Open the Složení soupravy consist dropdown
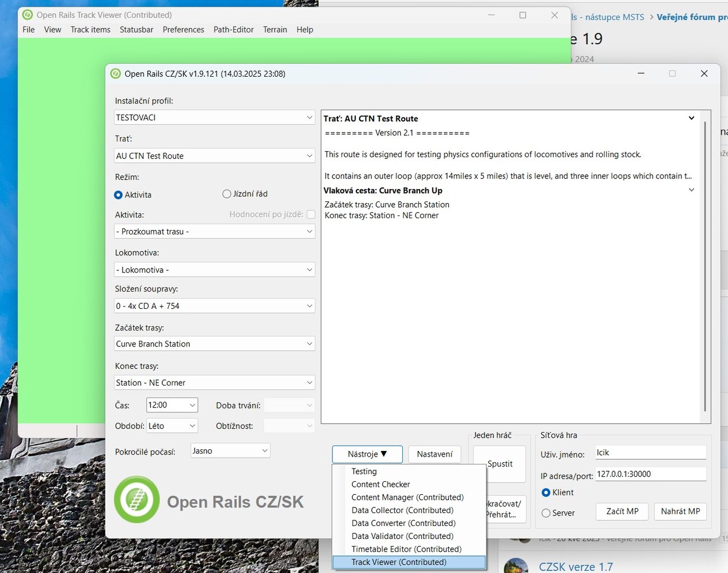 (214, 306)
